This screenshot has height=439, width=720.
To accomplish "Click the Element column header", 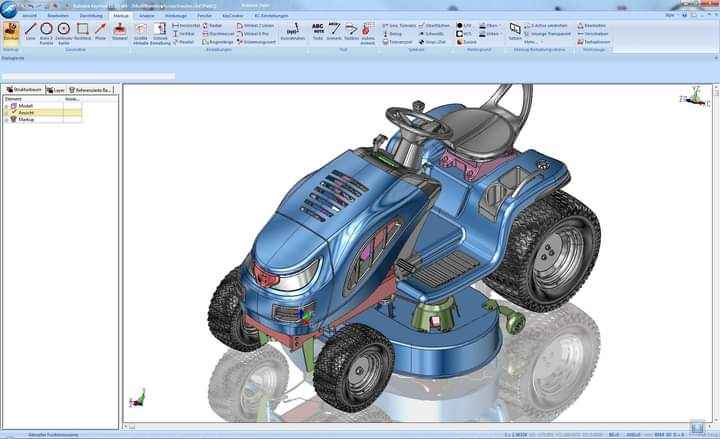I will [x=14, y=99].
